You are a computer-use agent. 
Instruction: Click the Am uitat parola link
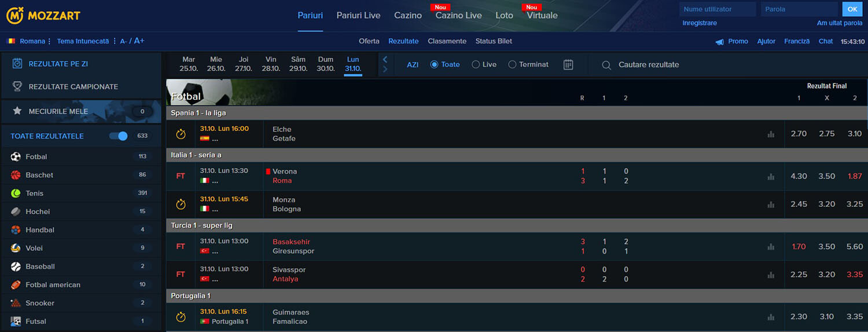tap(840, 23)
